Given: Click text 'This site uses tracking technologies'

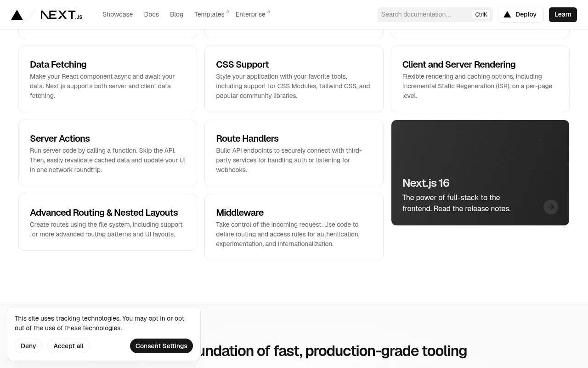Looking at the screenshot, I should 67,318.
